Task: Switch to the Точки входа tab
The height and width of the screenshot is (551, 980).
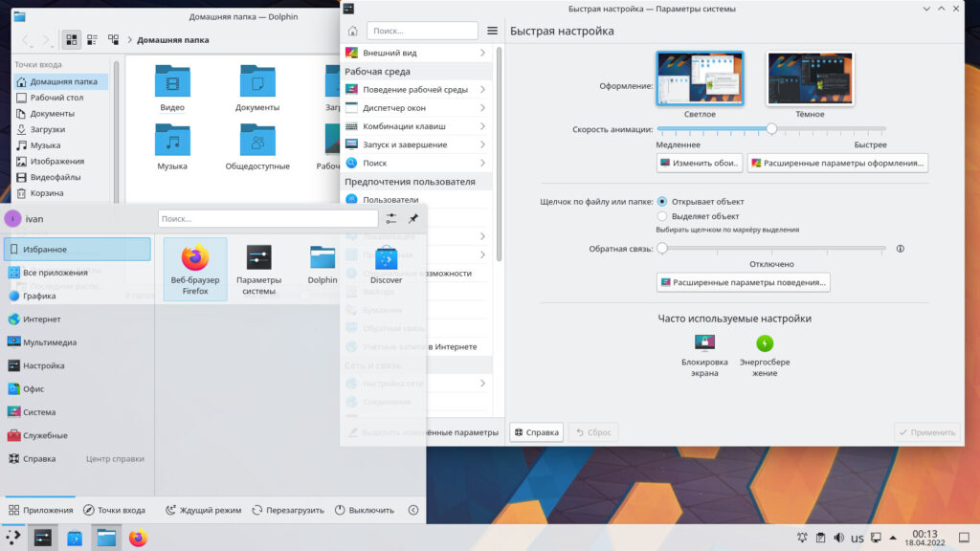Action: (x=115, y=511)
